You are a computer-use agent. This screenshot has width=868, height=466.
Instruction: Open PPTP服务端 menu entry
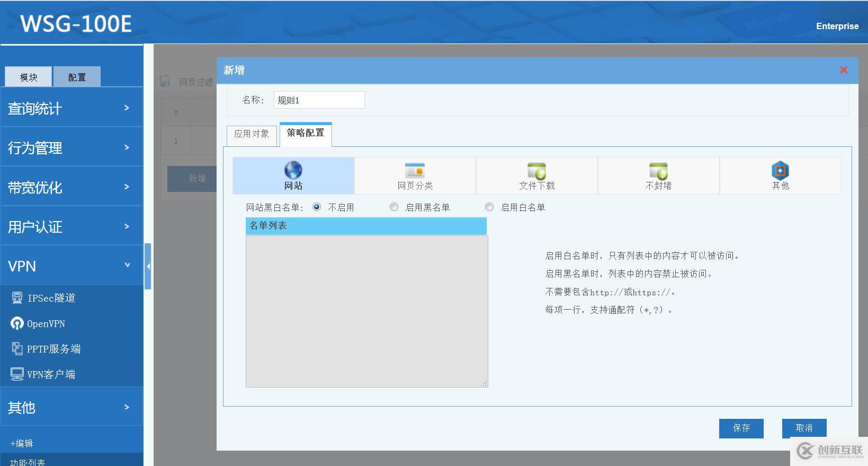tap(54, 349)
